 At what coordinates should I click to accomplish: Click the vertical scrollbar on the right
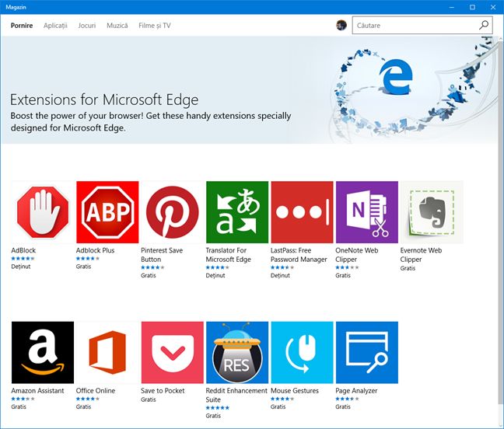click(502, 221)
